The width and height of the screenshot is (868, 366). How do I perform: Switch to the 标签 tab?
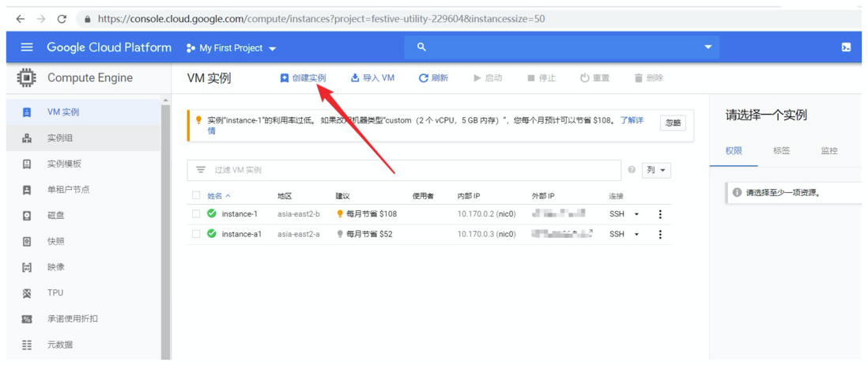781,151
